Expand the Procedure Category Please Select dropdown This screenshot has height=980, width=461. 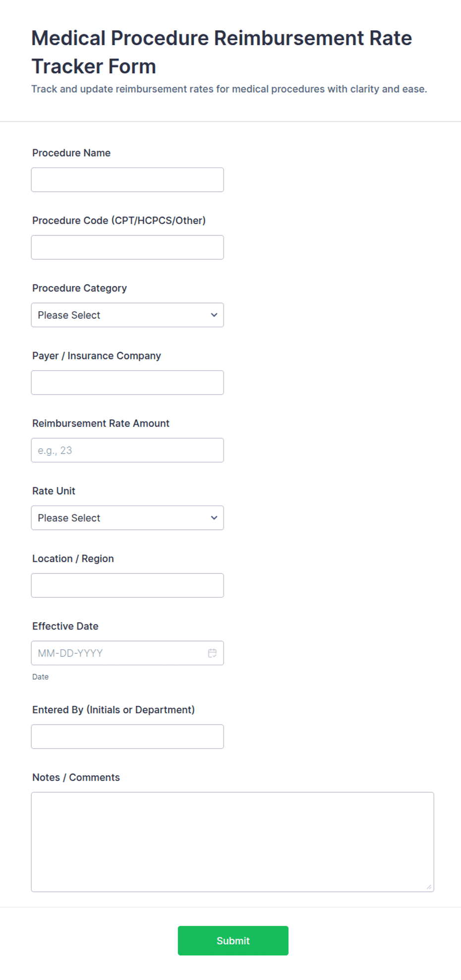click(x=127, y=315)
